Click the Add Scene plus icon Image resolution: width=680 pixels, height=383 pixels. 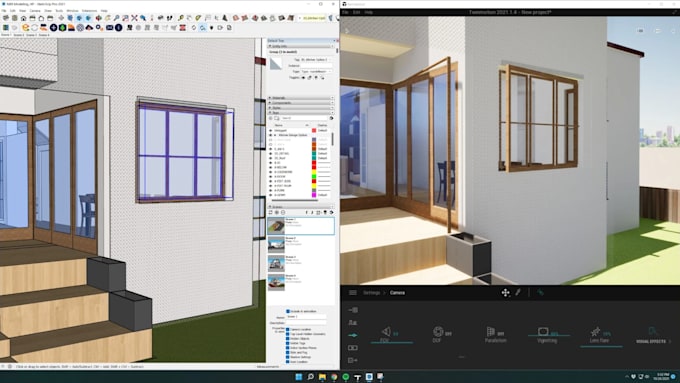pos(277,212)
